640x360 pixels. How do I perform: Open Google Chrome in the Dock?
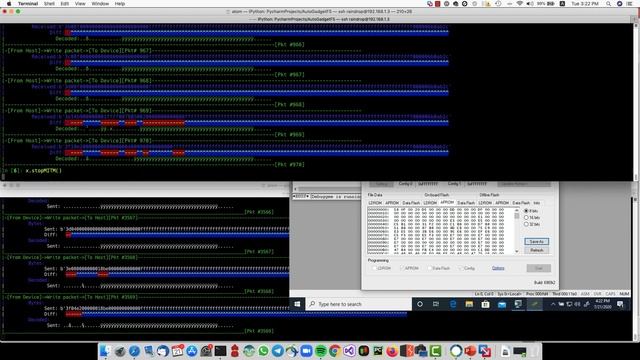[x=335, y=351]
